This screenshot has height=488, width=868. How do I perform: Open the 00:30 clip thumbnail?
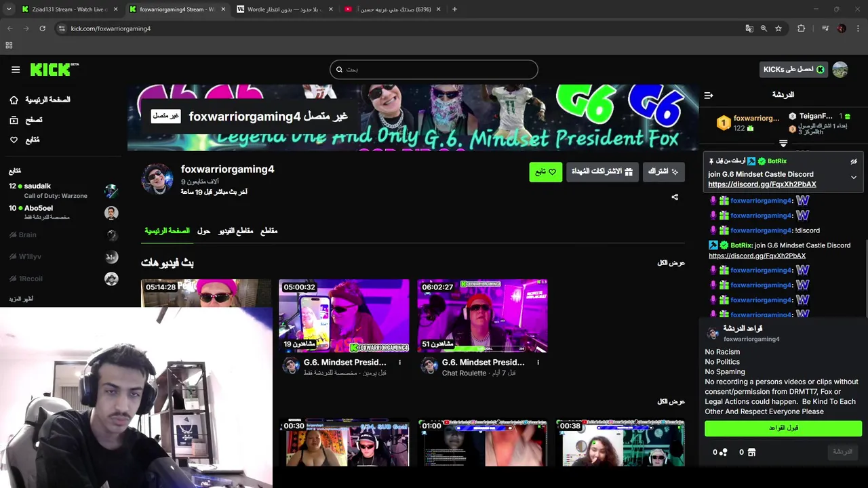tap(344, 443)
